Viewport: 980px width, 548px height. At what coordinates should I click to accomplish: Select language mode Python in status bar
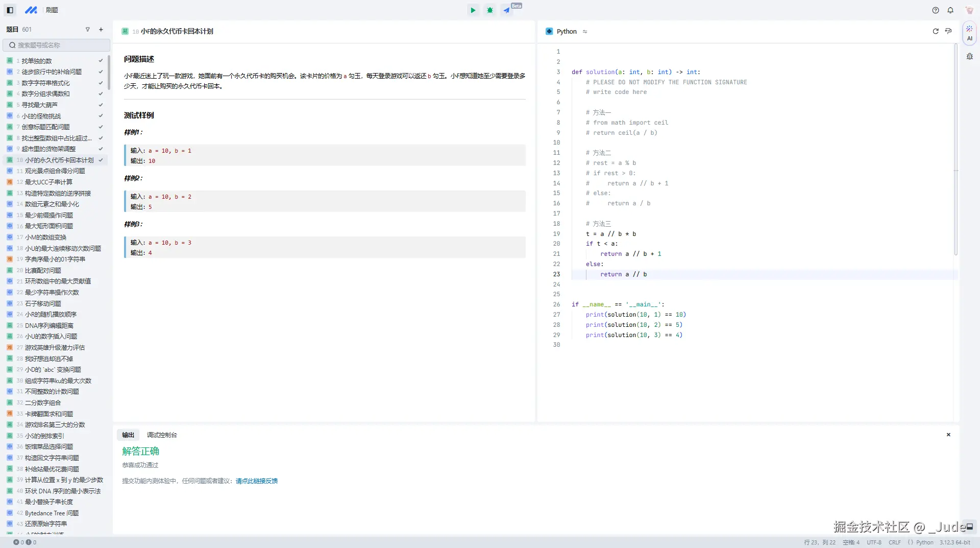tap(920, 542)
